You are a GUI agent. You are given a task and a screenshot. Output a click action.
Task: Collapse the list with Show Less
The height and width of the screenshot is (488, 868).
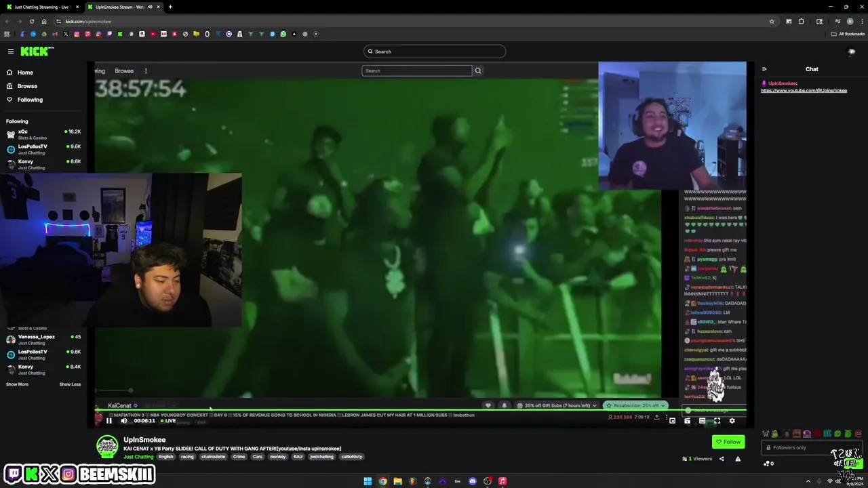(70, 384)
